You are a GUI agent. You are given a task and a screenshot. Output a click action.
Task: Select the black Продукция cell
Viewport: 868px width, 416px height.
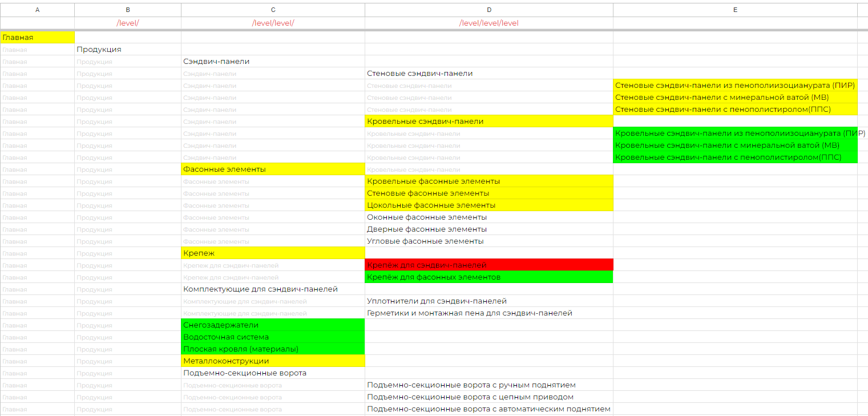click(128, 49)
